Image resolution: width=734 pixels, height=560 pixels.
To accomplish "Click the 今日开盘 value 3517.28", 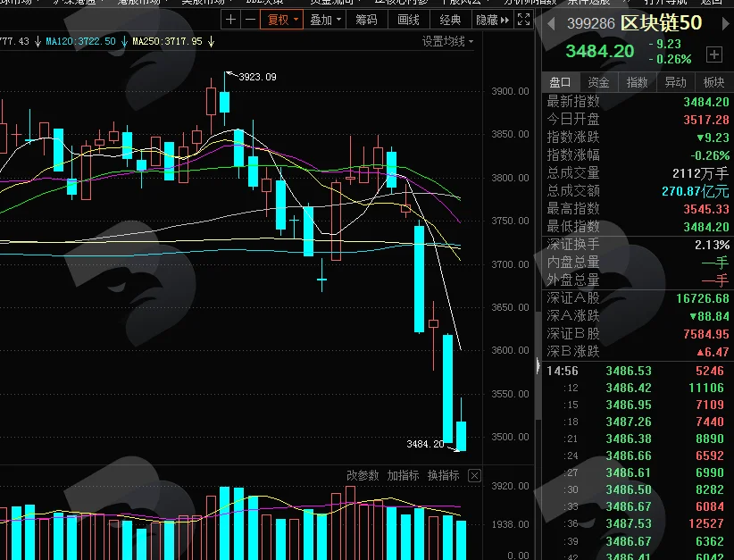I will [x=706, y=120].
